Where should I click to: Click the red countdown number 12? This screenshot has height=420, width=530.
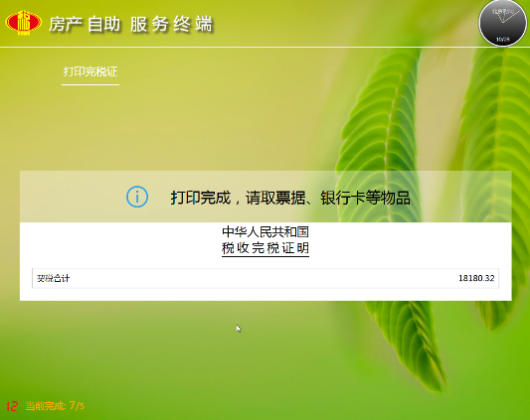click(x=12, y=405)
